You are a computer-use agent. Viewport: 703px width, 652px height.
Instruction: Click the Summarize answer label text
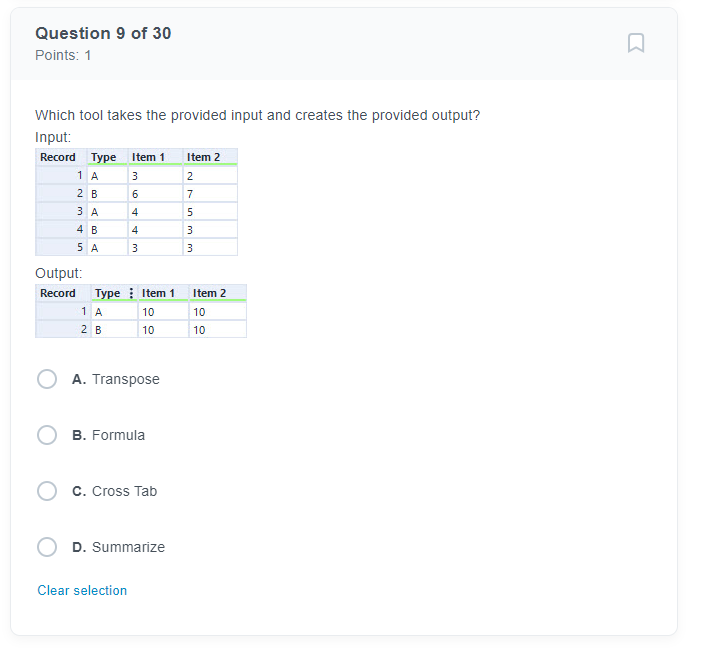(x=128, y=547)
